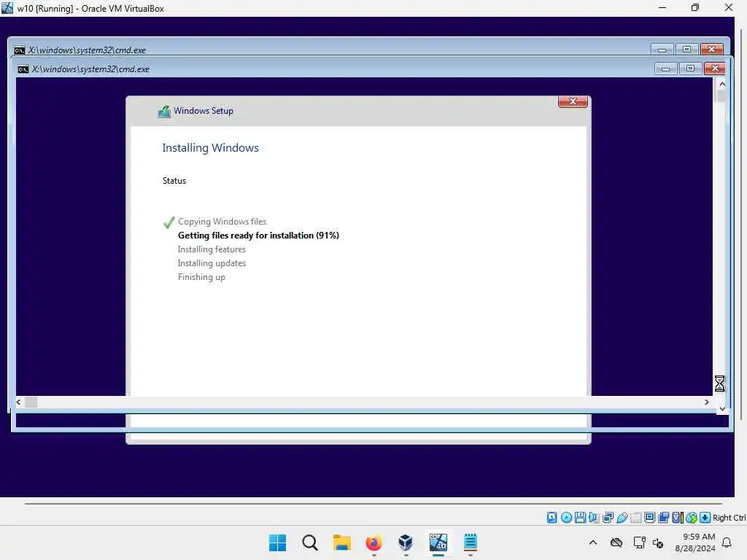Restore down the VirtualBox w10 window
Screen dimensions: 747x560
[695, 8]
